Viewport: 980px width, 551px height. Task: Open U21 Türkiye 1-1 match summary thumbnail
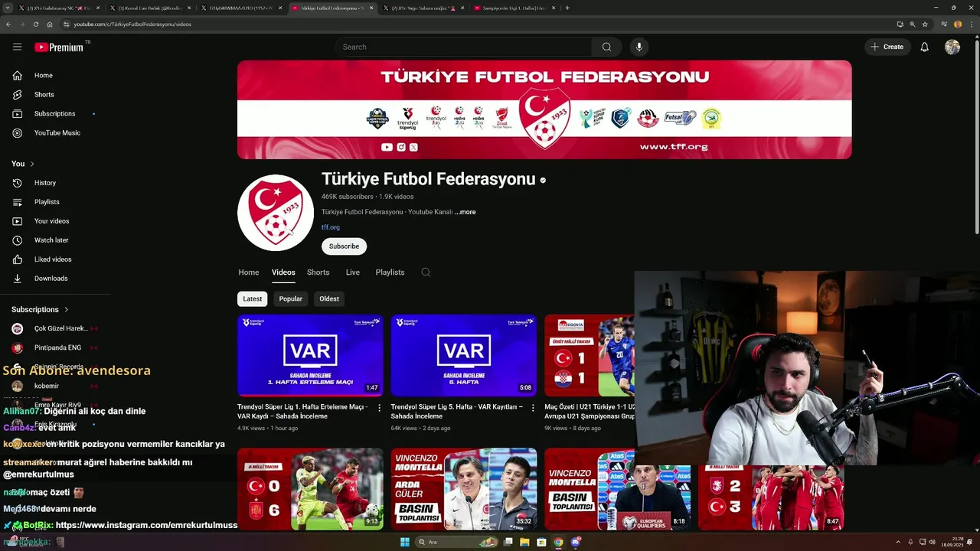click(x=590, y=355)
